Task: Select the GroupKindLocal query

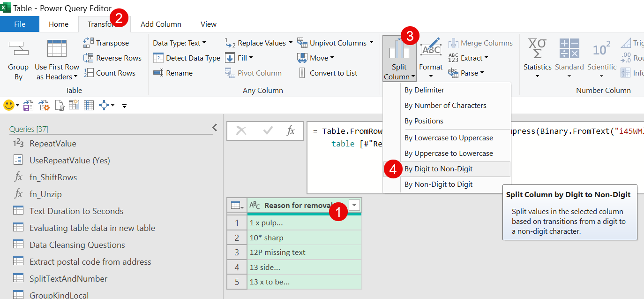Action: (x=59, y=295)
